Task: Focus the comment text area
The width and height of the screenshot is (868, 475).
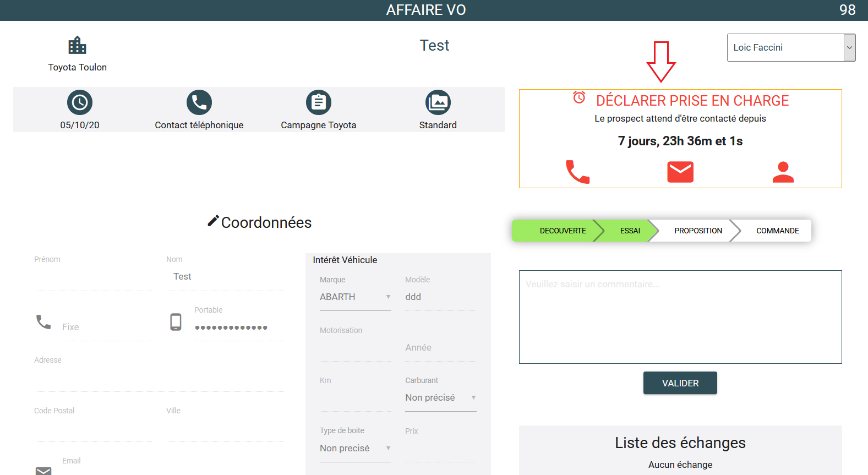Action: tap(680, 317)
